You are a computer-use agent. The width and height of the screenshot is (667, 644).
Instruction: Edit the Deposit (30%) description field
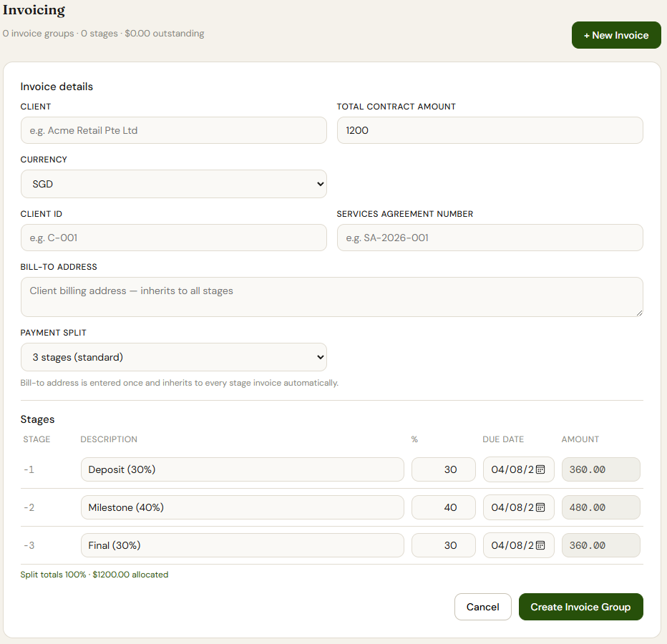click(243, 469)
